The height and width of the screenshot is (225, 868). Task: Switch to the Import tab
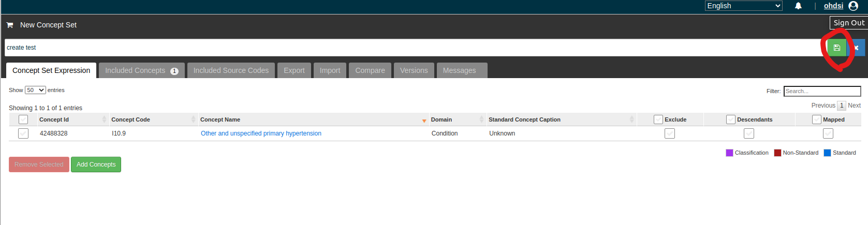(x=330, y=70)
